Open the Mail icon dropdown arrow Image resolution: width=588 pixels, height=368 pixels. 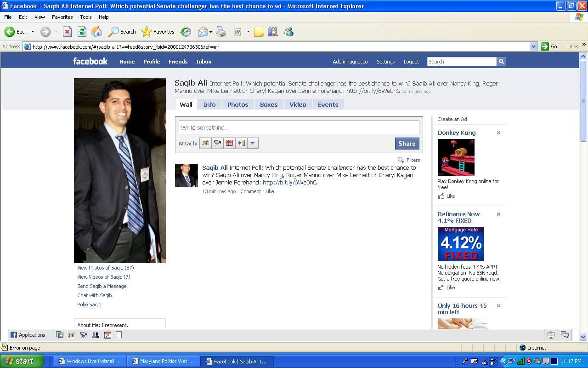210,32
